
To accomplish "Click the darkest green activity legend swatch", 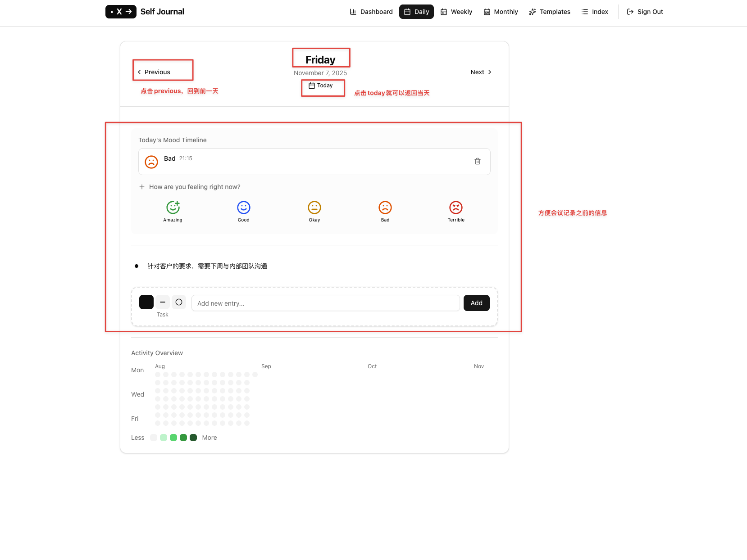I will click(193, 438).
